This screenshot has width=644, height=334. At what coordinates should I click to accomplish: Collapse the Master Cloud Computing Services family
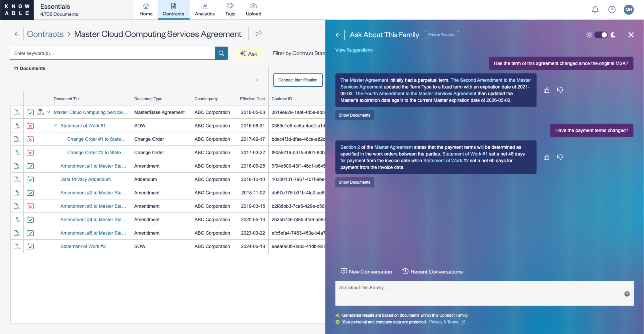[49, 112]
